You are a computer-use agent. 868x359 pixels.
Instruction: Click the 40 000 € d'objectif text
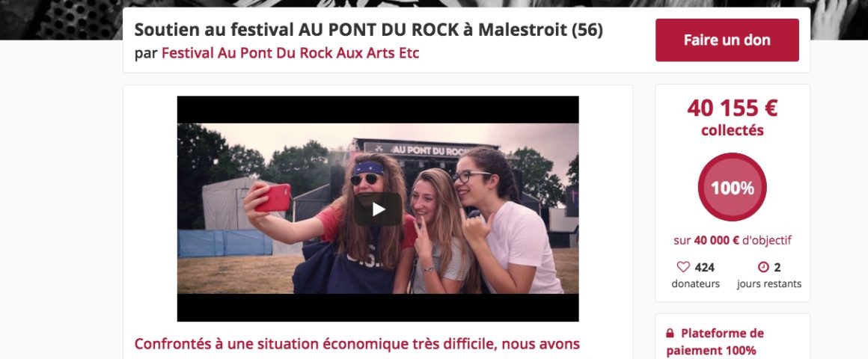pyautogui.click(x=732, y=240)
